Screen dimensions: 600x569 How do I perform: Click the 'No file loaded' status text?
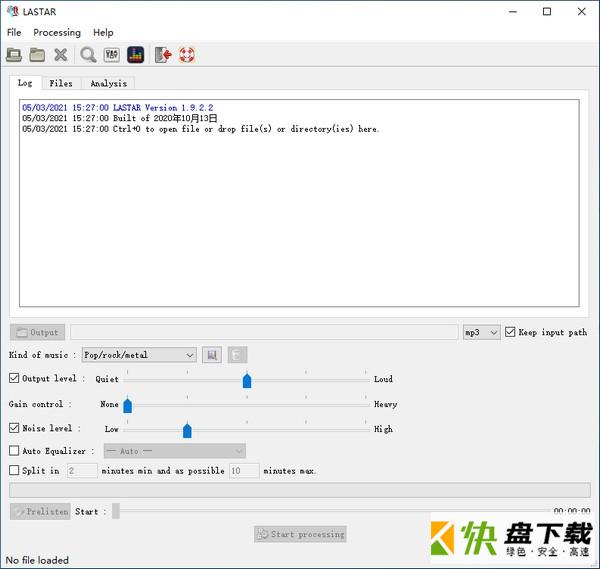click(37, 560)
